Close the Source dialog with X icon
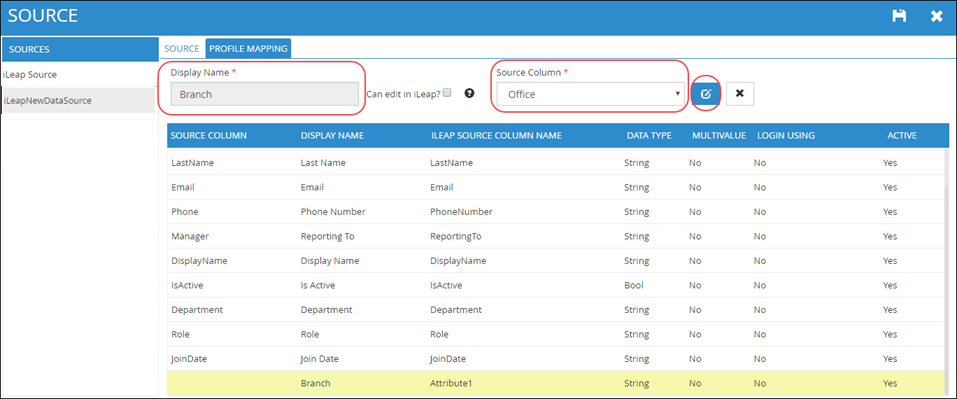 coord(936,16)
